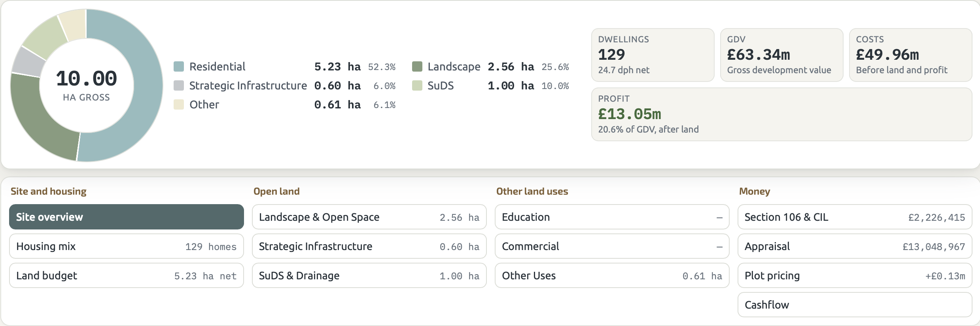Select the Site overview tab
980x326 pixels.
(x=127, y=217)
